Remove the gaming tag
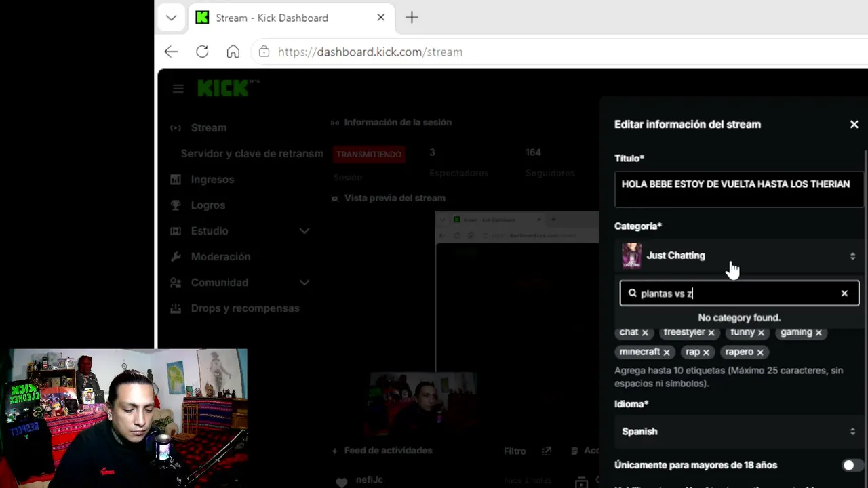 [818, 333]
